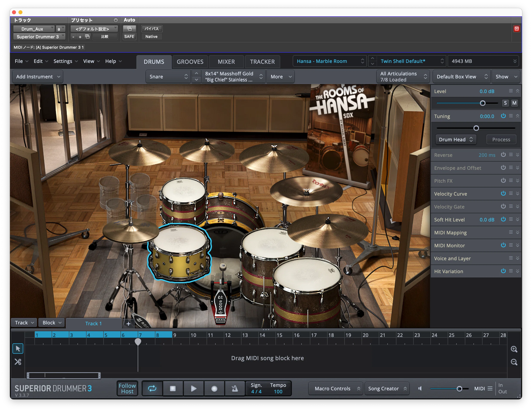Open Macro Controls panel
The width and height of the screenshot is (532, 411).
click(x=336, y=388)
